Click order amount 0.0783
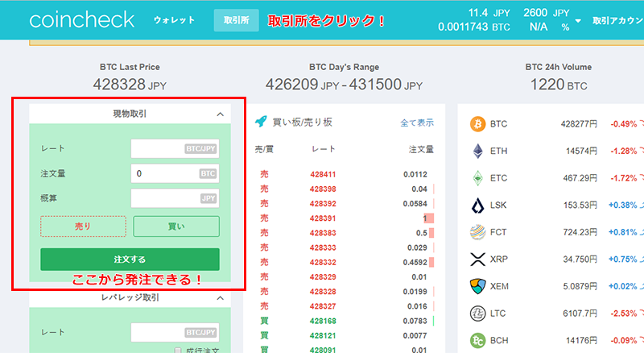Image resolution: width=644 pixels, height=353 pixels. pos(415,321)
